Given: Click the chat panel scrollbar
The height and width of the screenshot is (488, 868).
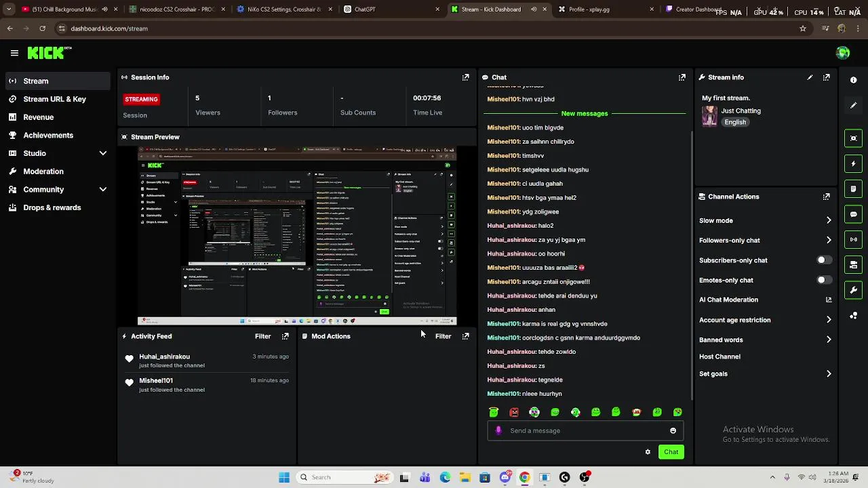Looking at the screenshot, I should 691,264.
